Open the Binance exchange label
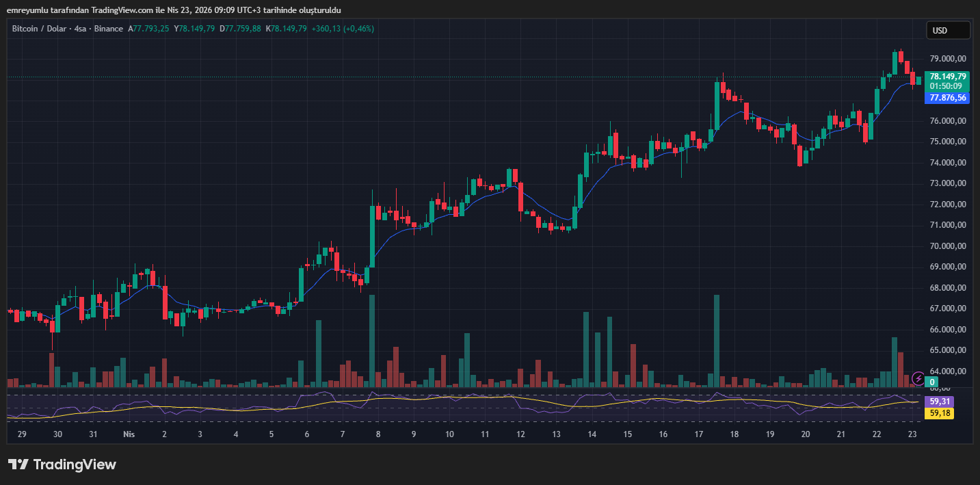Screen dimensions: 980x485 (x=109, y=29)
